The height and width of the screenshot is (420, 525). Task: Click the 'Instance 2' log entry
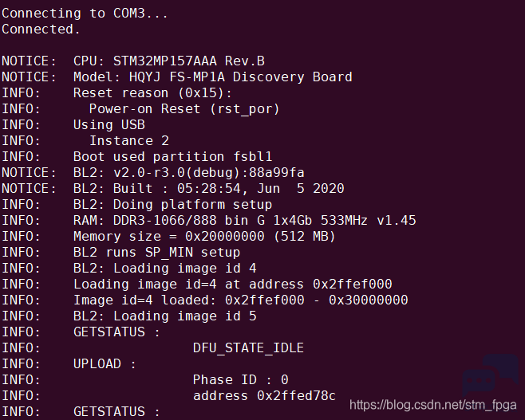click(129, 141)
